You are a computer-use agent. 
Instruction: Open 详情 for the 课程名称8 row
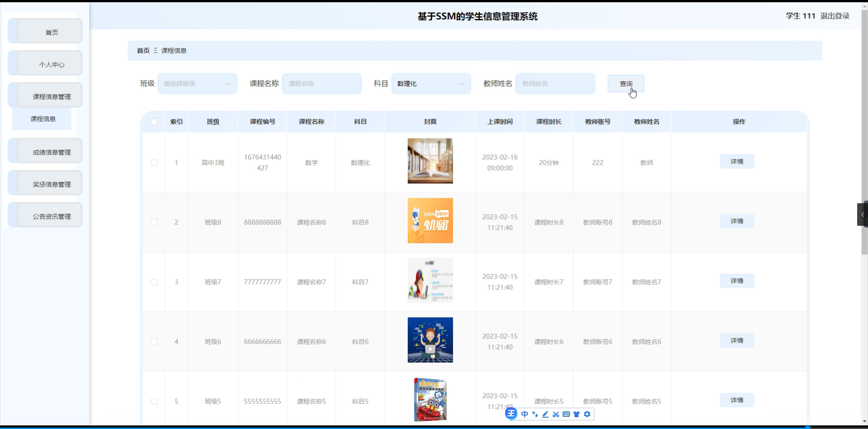tap(737, 221)
